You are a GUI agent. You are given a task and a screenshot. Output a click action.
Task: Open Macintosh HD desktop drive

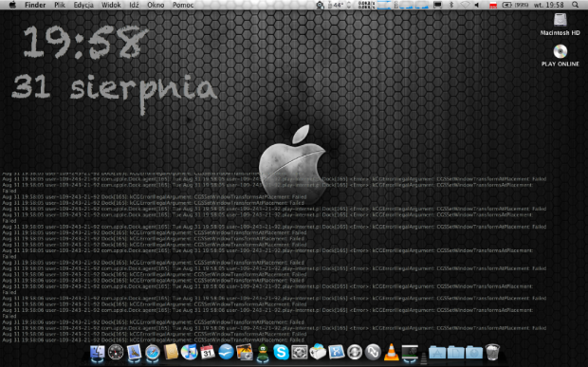560,25
